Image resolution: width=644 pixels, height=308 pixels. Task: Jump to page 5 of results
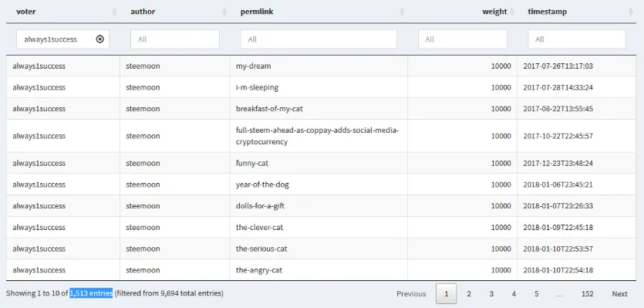(x=536, y=293)
